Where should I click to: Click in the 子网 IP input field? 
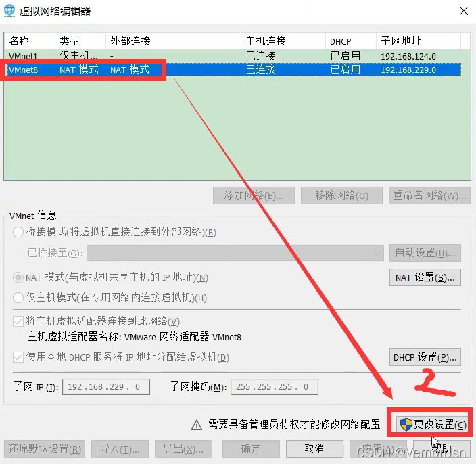106,387
